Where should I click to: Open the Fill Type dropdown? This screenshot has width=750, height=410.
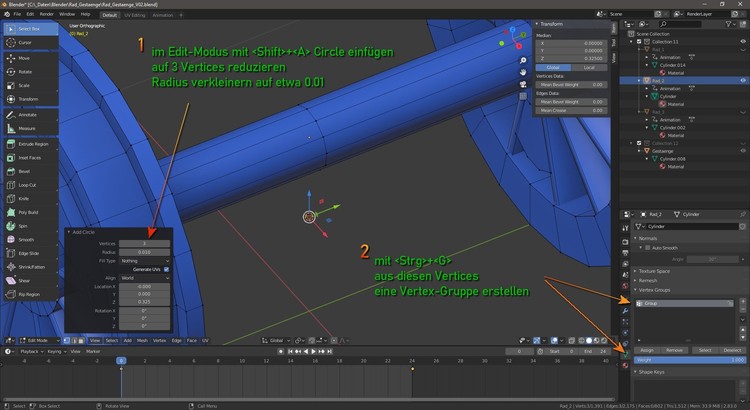pyautogui.click(x=145, y=260)
